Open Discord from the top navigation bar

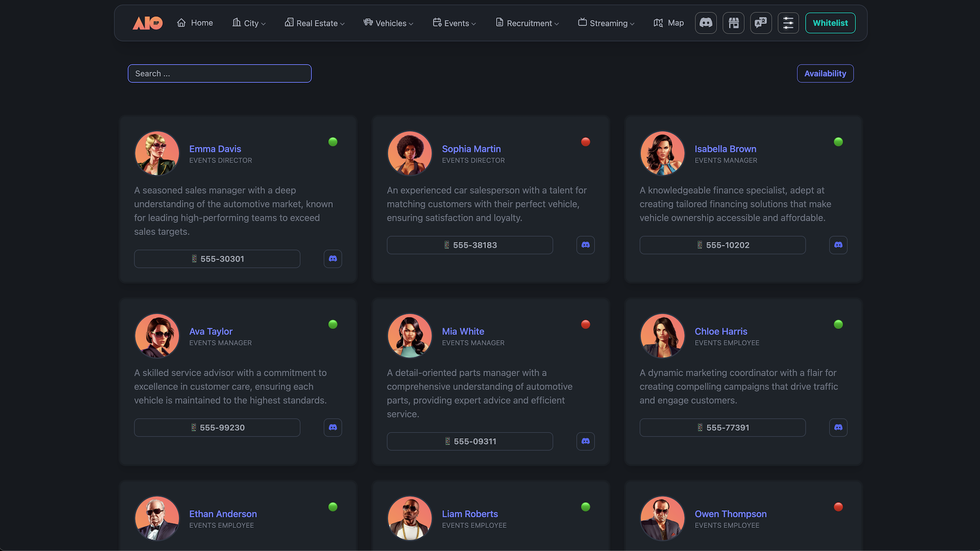pyautogui.click(x=706, y=23)
